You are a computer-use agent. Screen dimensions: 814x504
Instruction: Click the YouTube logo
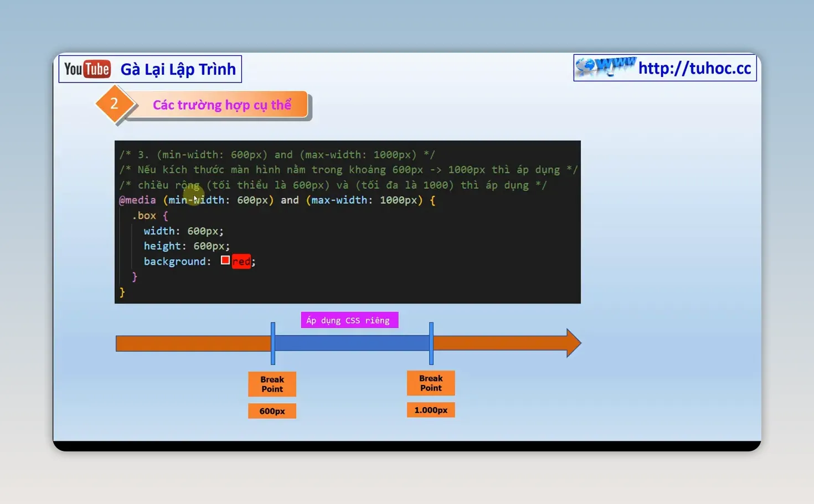coord(87,69)
